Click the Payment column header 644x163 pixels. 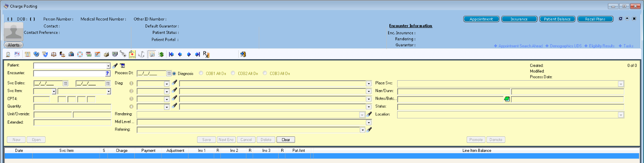click(x=148, y=151)
